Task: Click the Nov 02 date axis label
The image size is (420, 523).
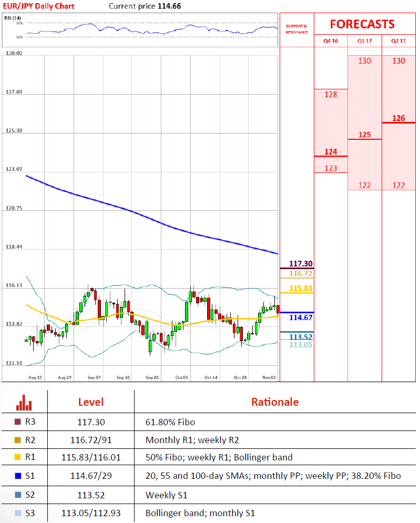Action: coord(269,377)
